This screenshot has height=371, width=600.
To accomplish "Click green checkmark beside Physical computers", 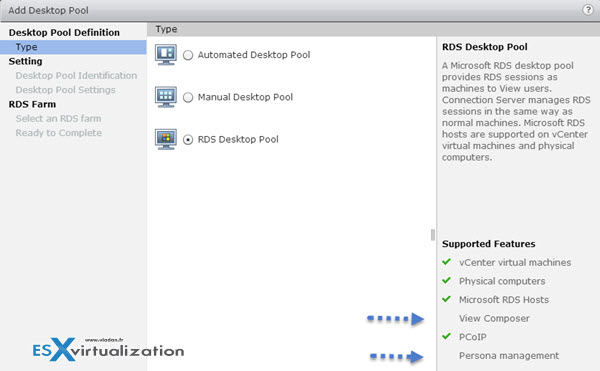I will [x=446, y=280].
